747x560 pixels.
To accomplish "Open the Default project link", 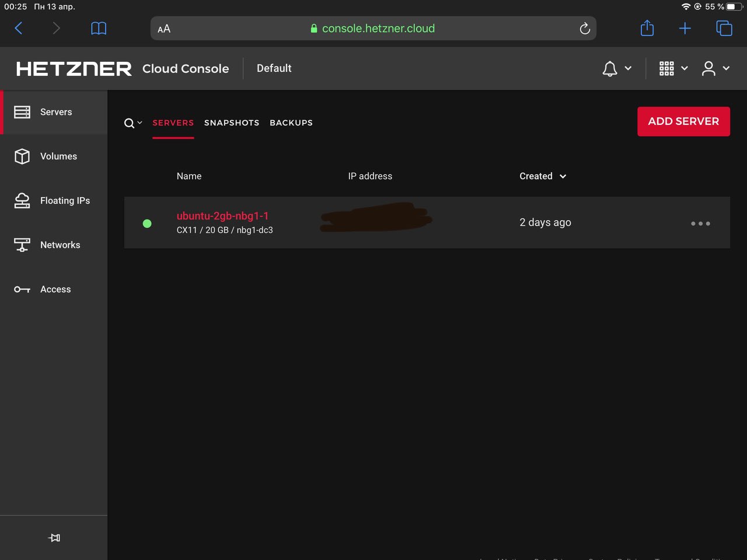I will click(x=274, y=68).
